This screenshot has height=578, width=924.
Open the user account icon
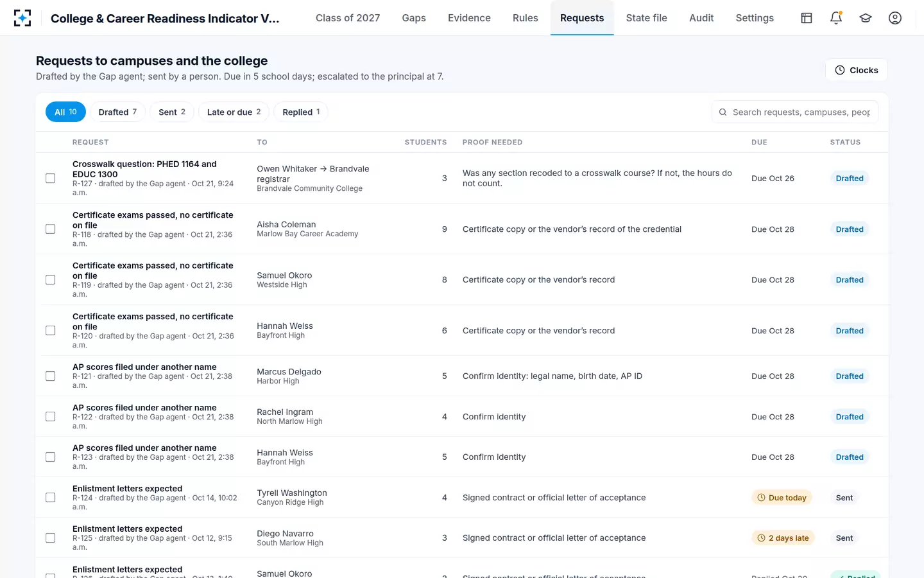click(895, 18)
